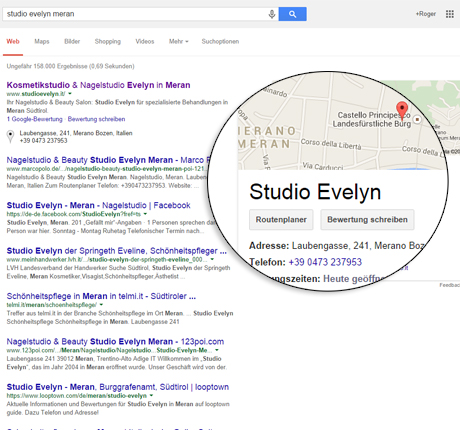Expand dropdown arrow next to facebook.com URL

tap(145, 214)
